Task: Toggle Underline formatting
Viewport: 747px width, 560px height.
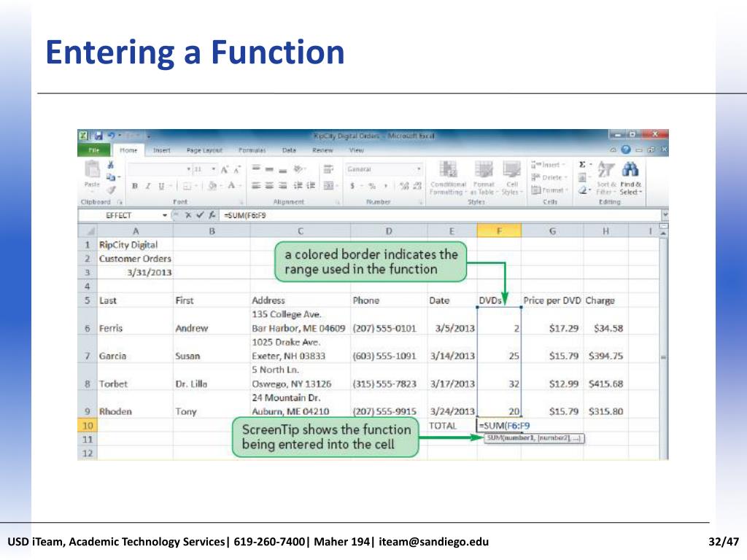Action: pyautogui.click(x=161, y=186)
